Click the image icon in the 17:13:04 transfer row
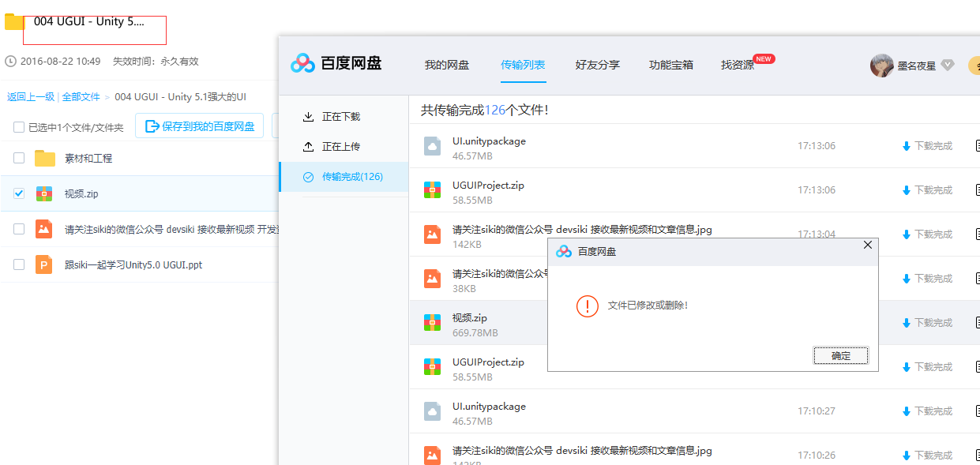Screen dimensions: 980x465 [432, 234]
